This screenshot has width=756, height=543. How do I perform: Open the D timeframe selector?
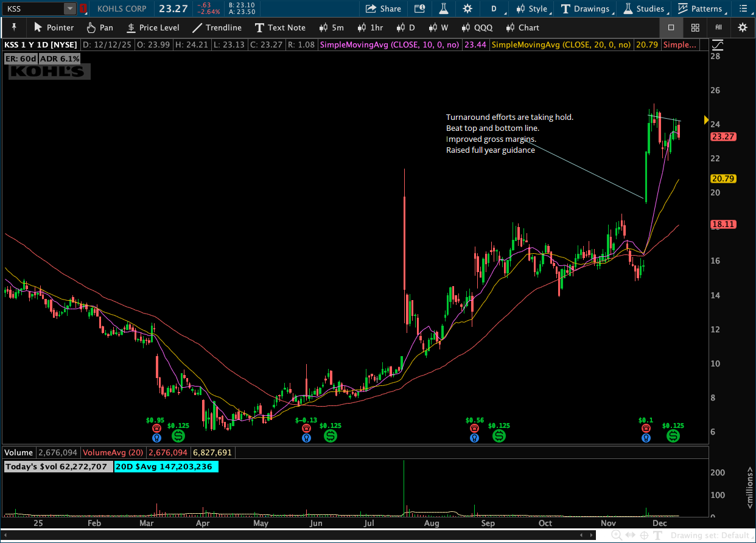pyautogui.click(x=494, y=9)
